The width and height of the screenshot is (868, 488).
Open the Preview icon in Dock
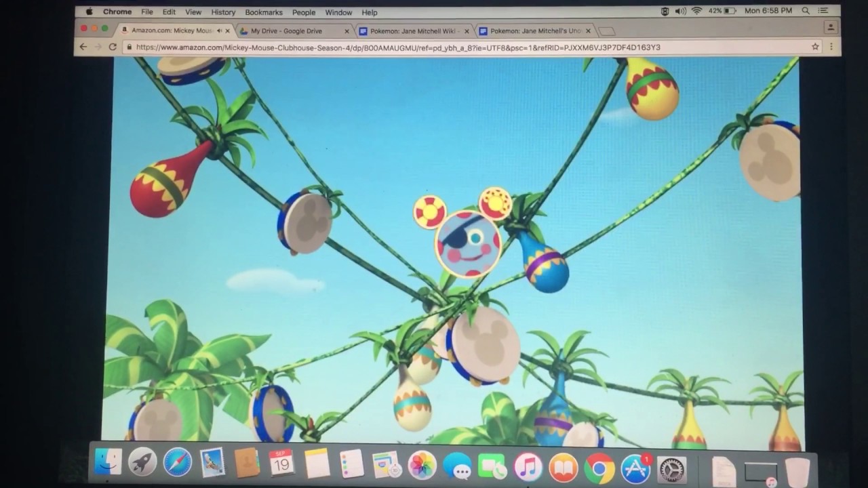click(x=387, y=466)
